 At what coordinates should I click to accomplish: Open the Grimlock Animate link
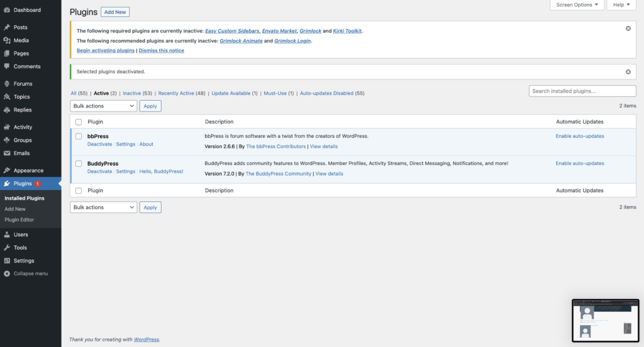click(241, 41)
